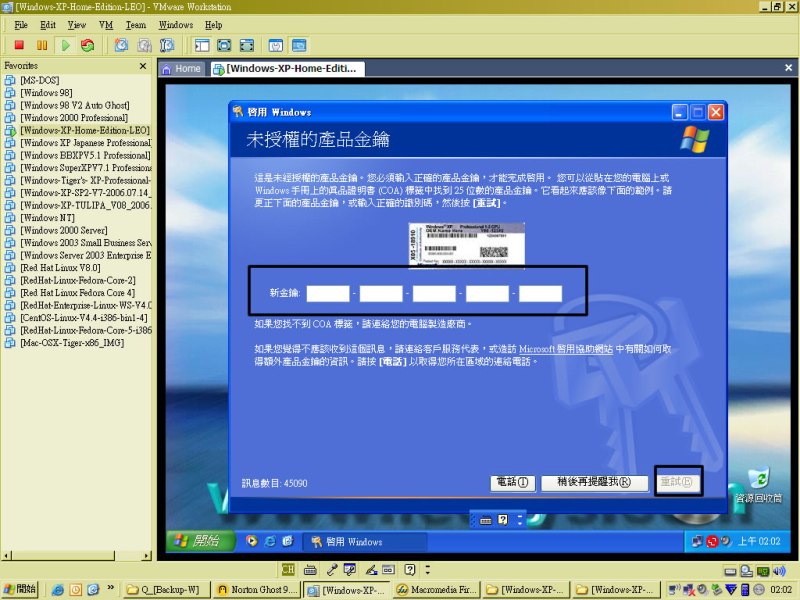
Task: Open Q_[Backup-W] folder on host taskbar
Action: (167, 590)
